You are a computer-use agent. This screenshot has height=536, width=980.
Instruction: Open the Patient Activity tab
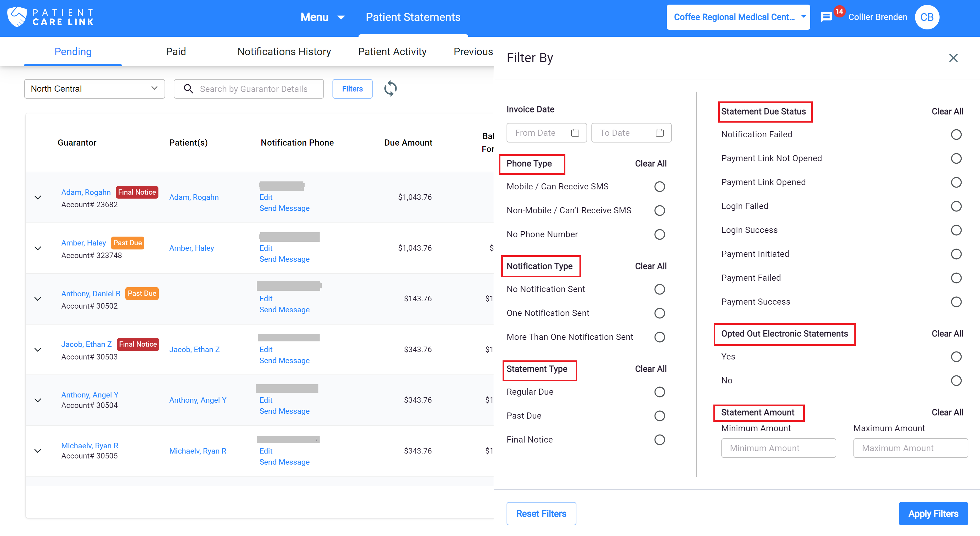[x=392, y=52]
